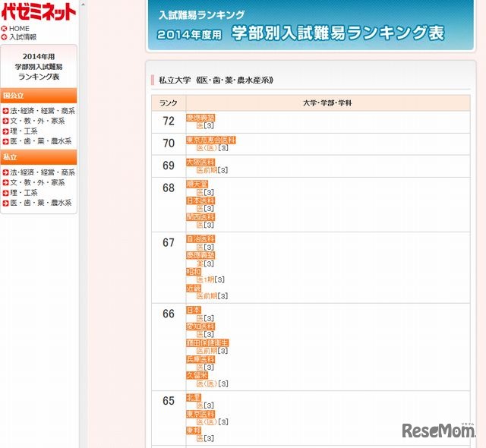Screen dimensions: 486x448
Task: Open 順天堂 university link
Action: pos(197,185)
